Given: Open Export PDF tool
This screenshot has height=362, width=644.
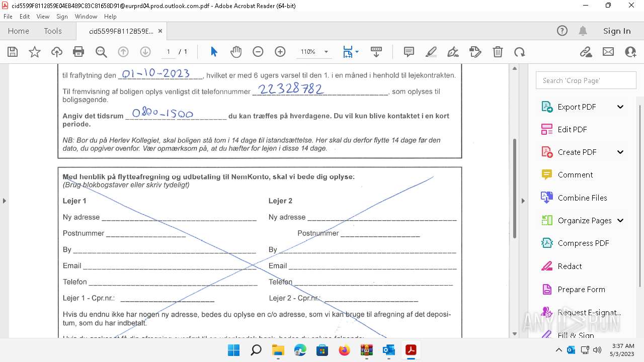Looking at the screenshot, I should 577,107.
